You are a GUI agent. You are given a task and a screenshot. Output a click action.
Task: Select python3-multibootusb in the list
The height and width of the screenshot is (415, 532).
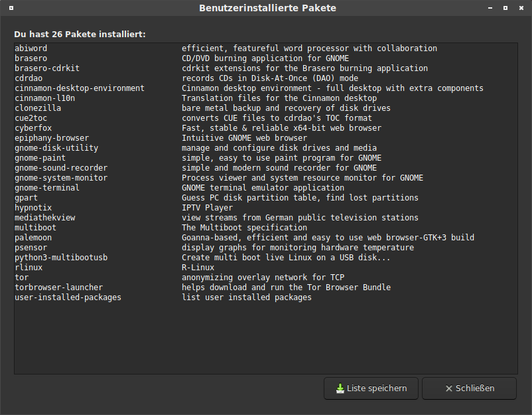click(61, 258)
